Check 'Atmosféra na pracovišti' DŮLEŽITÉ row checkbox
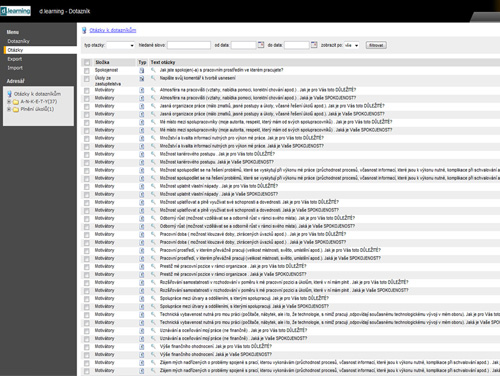The height and width of the screenshot is (376, 500). [x=87, y=90]
